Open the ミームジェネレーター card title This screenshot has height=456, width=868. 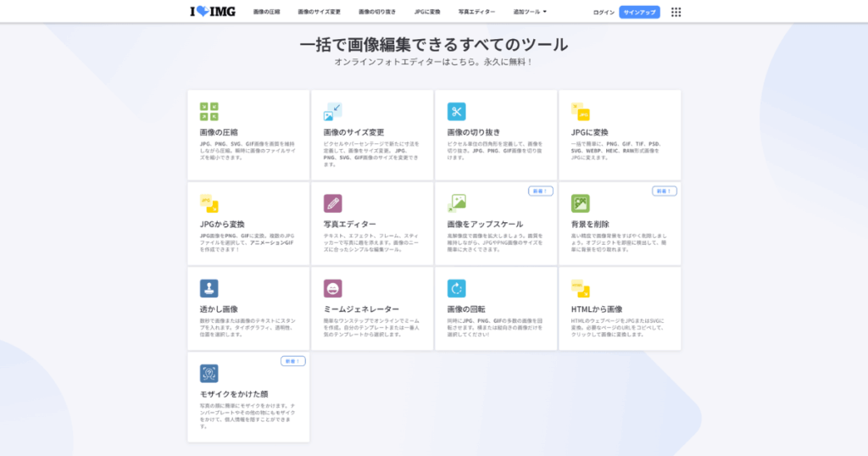click(x=361, y=309)
